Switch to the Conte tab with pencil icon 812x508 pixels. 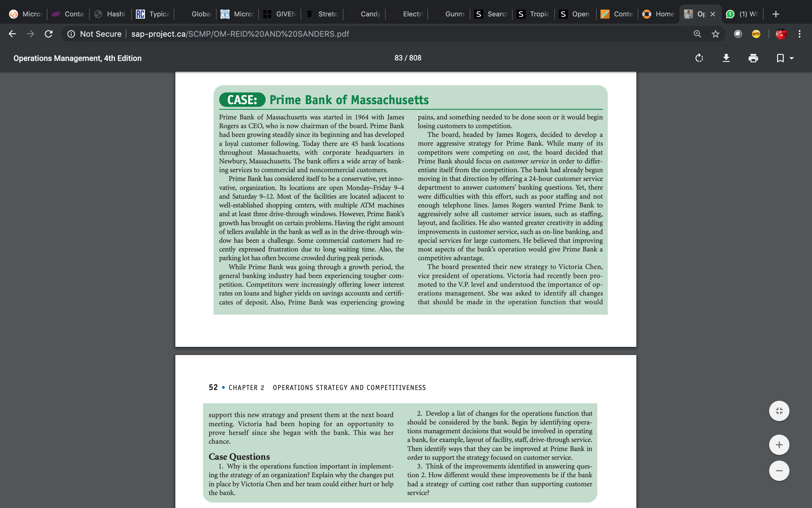click(618, 14)
